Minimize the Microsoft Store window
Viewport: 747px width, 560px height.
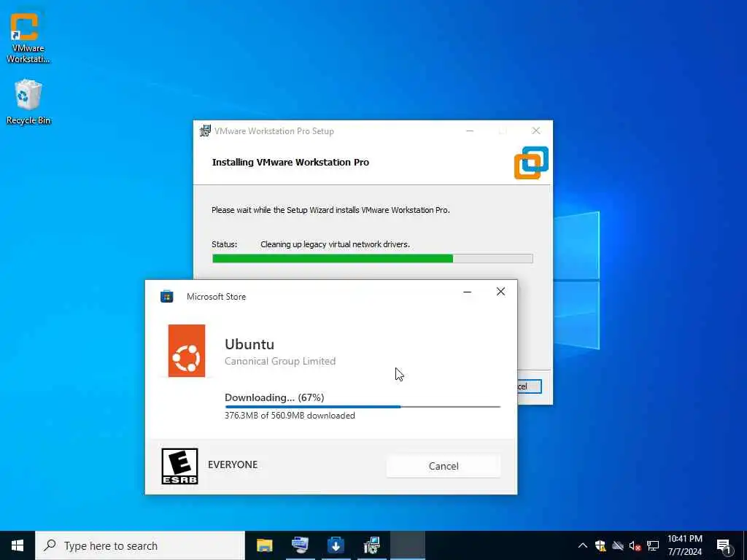[x=468, y=292]
